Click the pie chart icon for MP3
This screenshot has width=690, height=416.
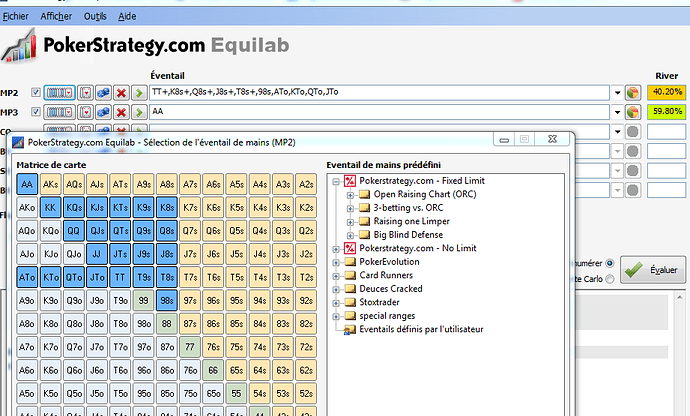(633, 112)
